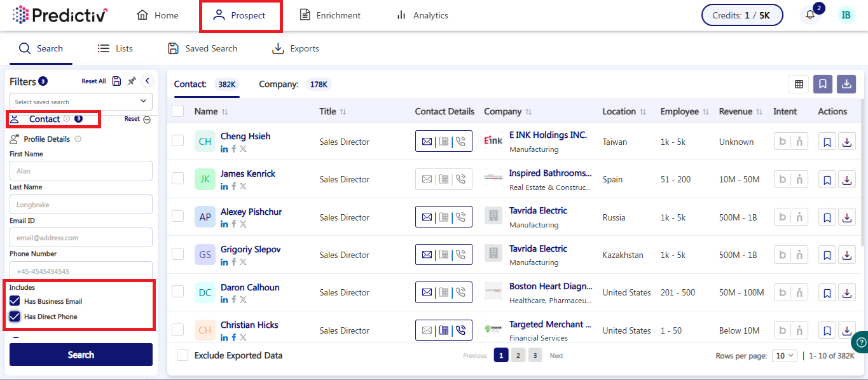Sort by the Location column arrows
The height and width of the screenshot is (380, 868).
(643, 112)
